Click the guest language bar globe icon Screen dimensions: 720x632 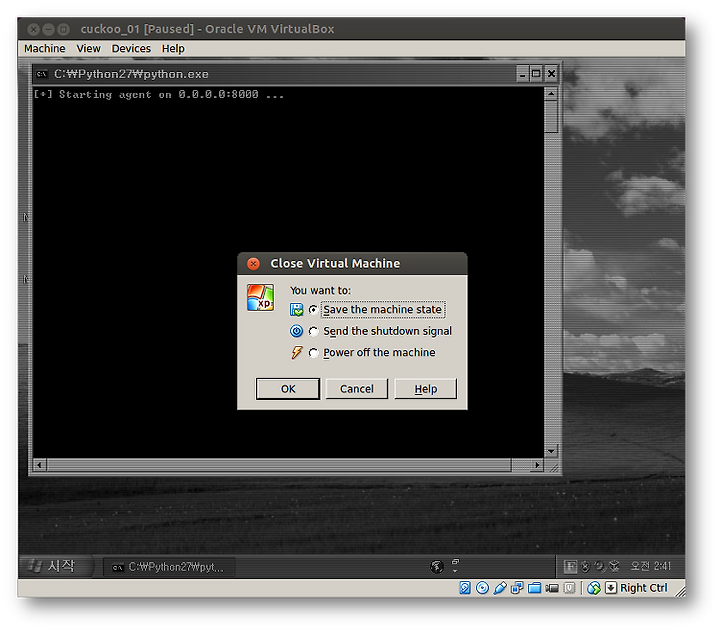pos(437,566)
